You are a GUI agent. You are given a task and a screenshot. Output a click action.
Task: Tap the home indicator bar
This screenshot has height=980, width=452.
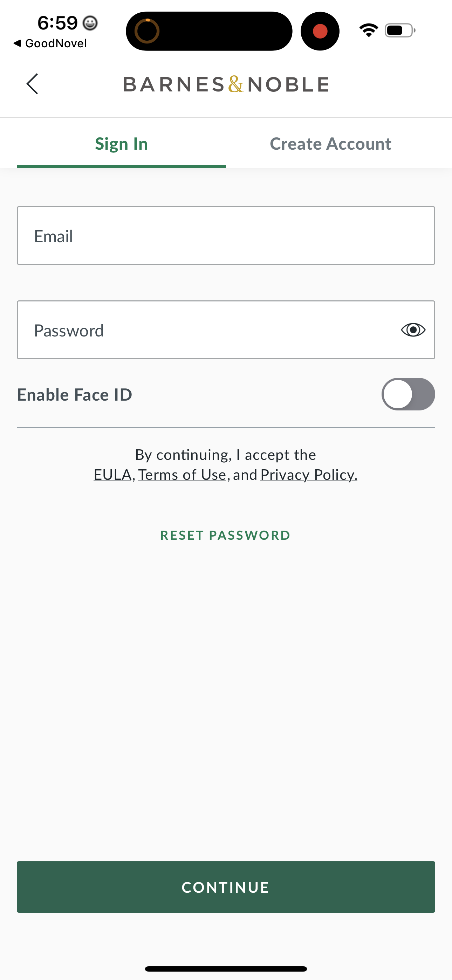click(226, 968)
